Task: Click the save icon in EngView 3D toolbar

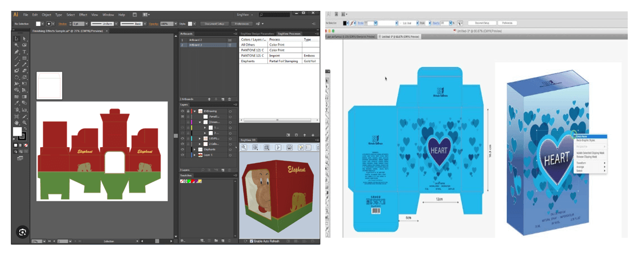Action: click(x=289, y=147)
